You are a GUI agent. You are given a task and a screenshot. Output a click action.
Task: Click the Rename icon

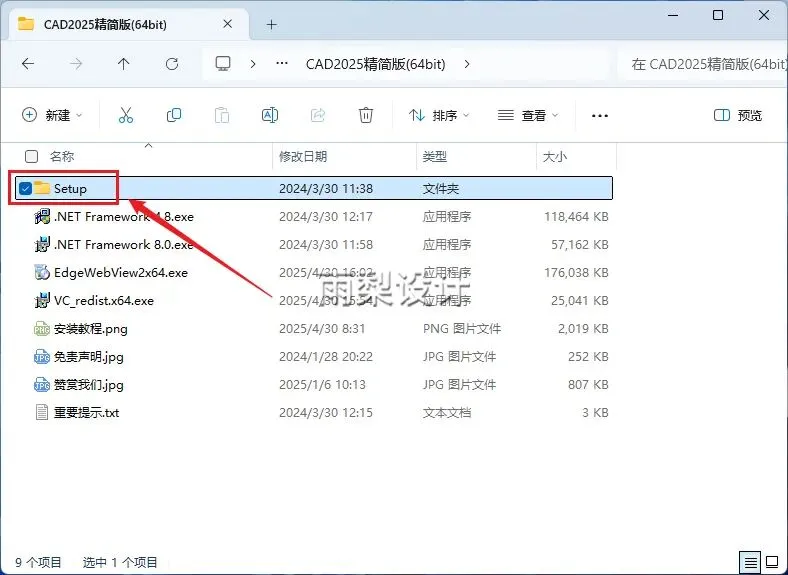[x=270, y=115]
